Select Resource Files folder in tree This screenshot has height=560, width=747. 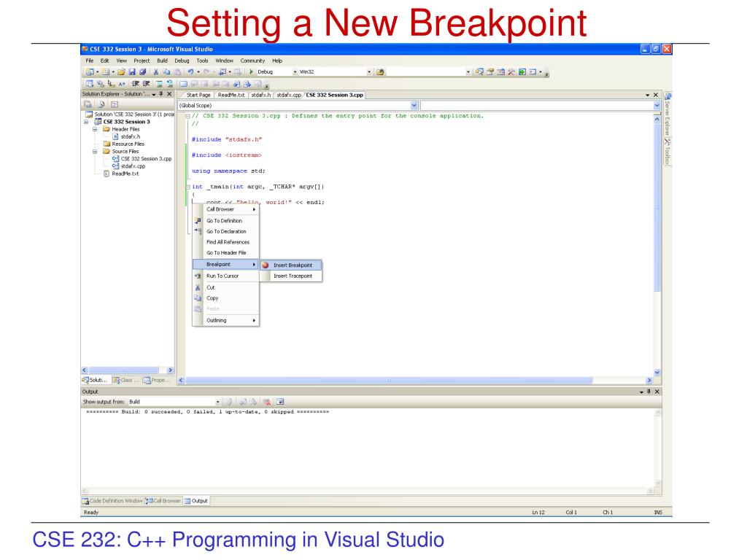[x=124, y=144]
